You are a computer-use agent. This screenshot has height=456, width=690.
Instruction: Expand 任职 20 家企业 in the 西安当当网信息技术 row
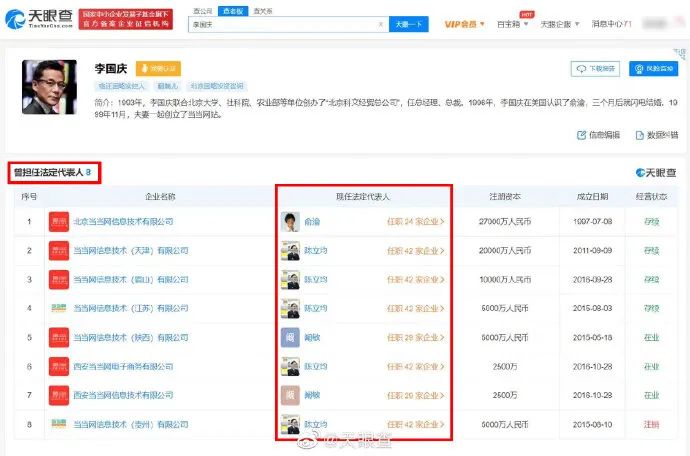(415, 395)
